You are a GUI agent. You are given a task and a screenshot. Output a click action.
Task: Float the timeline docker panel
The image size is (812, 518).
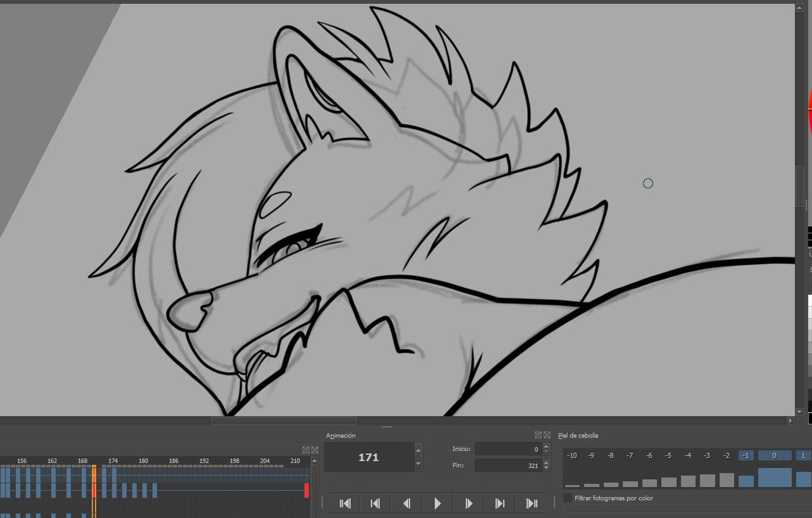pyautogui.click(x=306, y=450)
